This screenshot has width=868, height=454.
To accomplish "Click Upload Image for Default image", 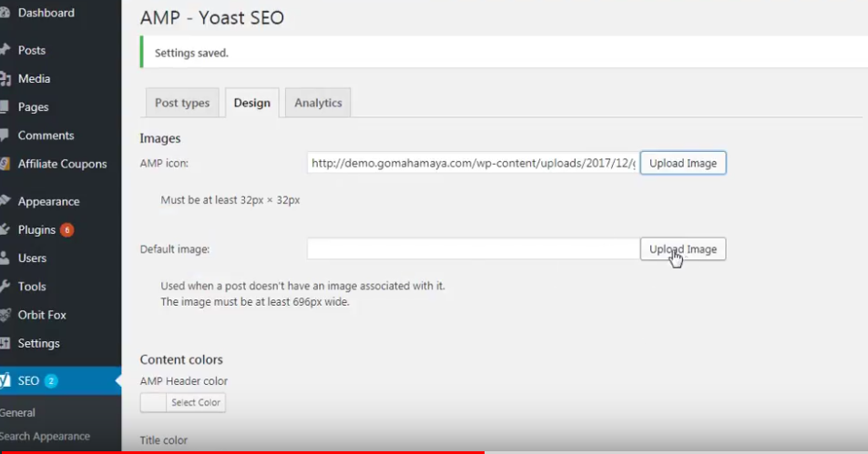I will click(x=683, y=249).
